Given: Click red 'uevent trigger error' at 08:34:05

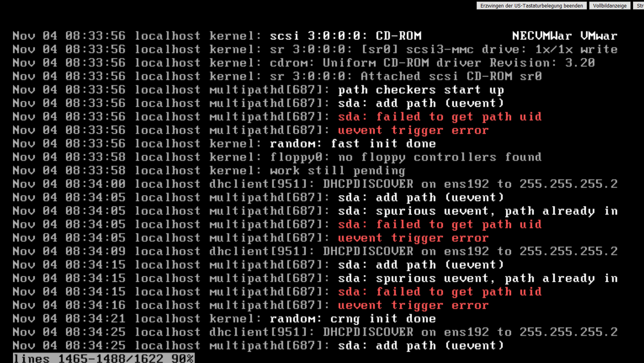Looking at the screenshot, I should click(x=413, y=238).
